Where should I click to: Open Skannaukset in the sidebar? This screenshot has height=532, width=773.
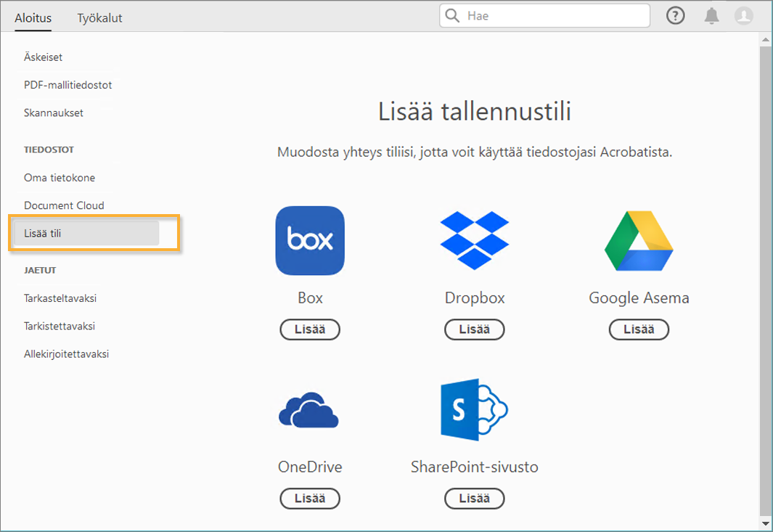54,113
